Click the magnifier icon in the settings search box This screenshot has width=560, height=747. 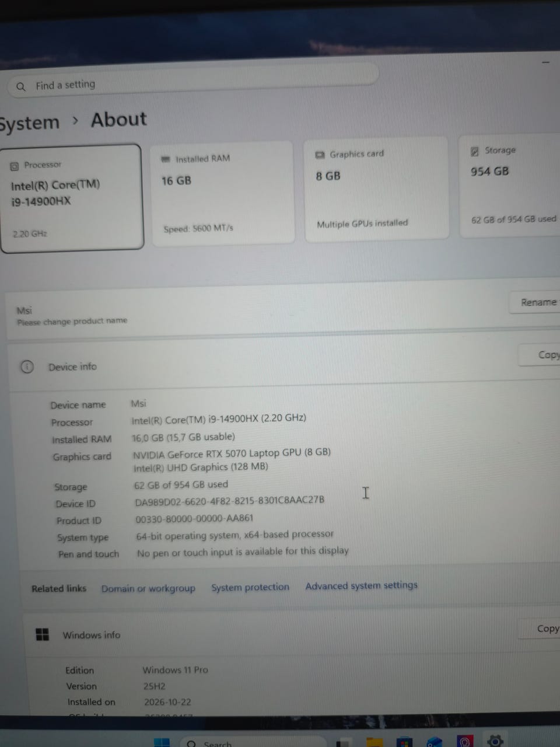(x=21, y=86)
